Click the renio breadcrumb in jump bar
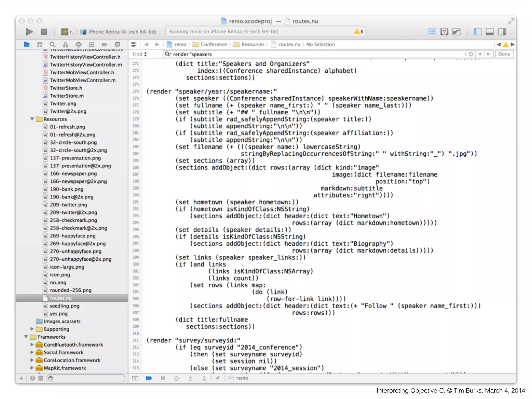 [x=177, y=44]
